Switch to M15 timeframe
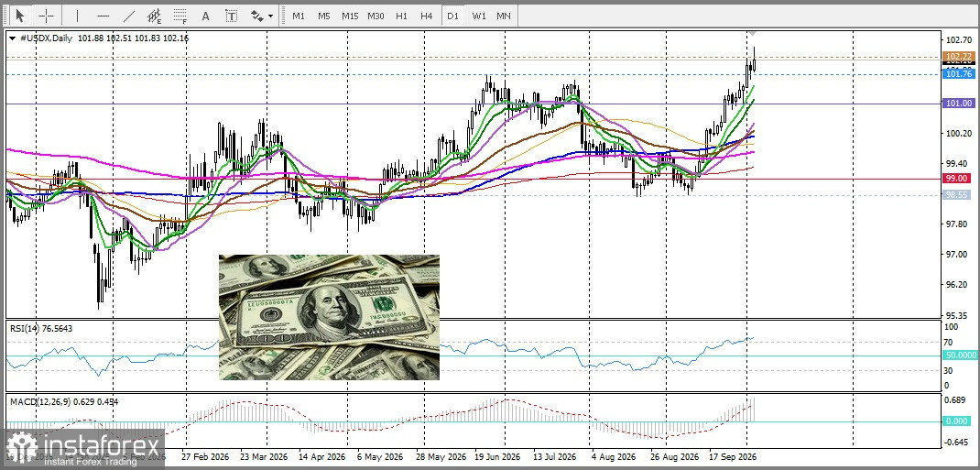 click(x=349, y=16)
